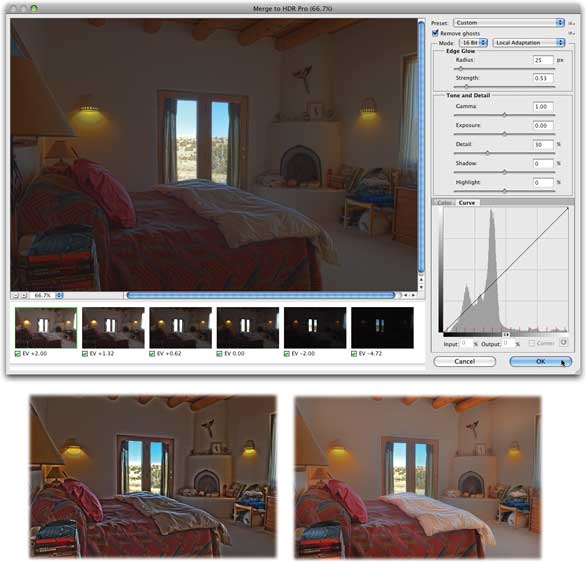Click the horizontal scrollbar left arrow

pyautogui.click(x=406, y=295)
